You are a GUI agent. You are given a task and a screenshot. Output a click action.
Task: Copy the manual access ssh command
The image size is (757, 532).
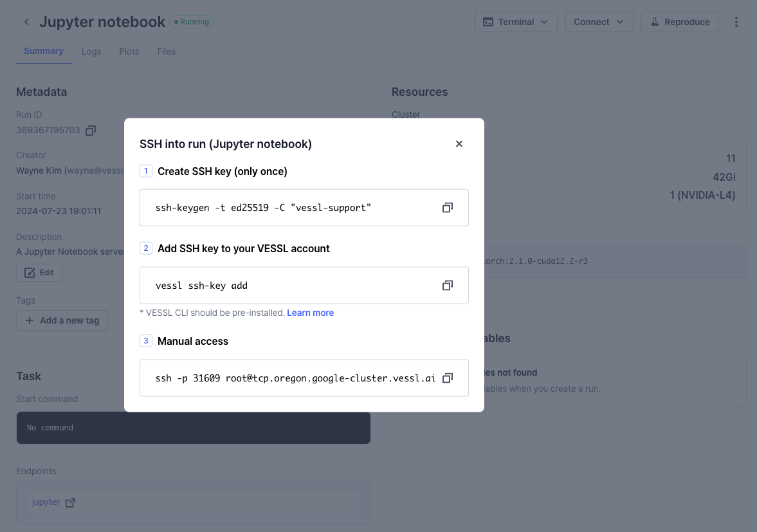tap(447, 378)
